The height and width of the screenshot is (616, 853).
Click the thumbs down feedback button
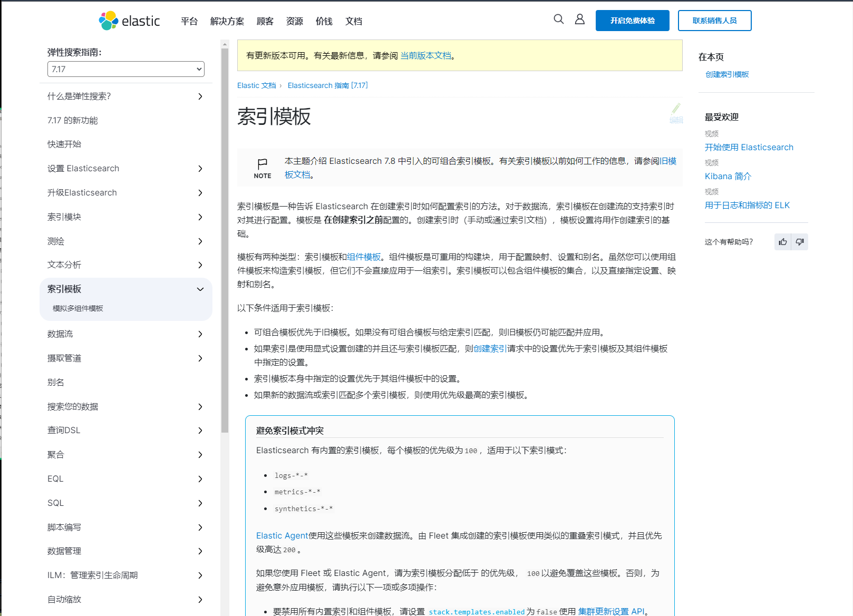coord(800,242)
